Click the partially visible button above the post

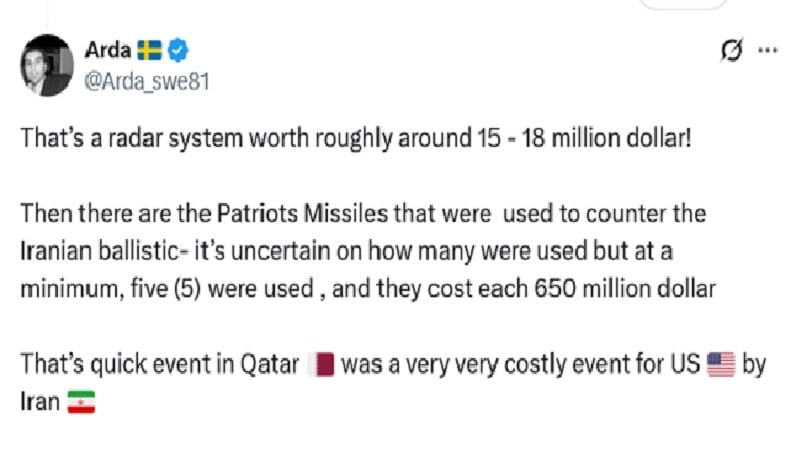coord(684,4)
